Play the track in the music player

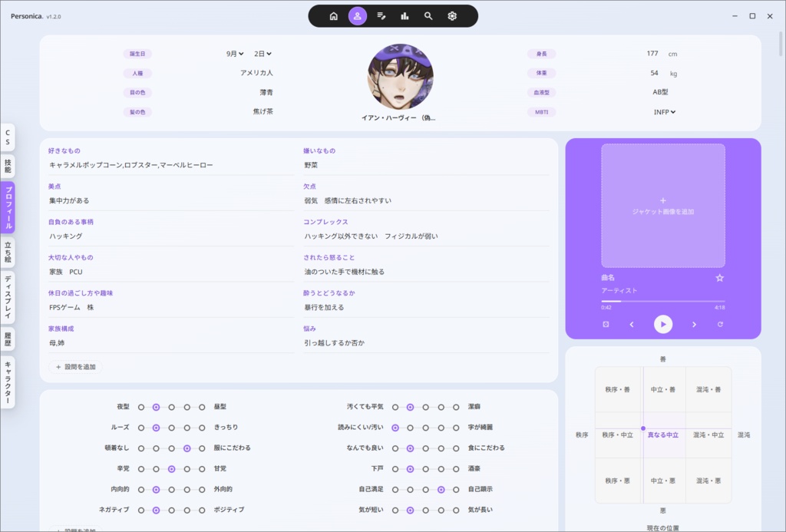(662, 325)
